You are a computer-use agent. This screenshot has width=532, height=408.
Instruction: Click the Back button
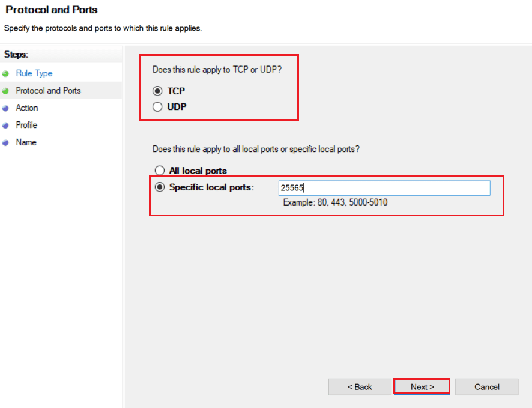360,387
